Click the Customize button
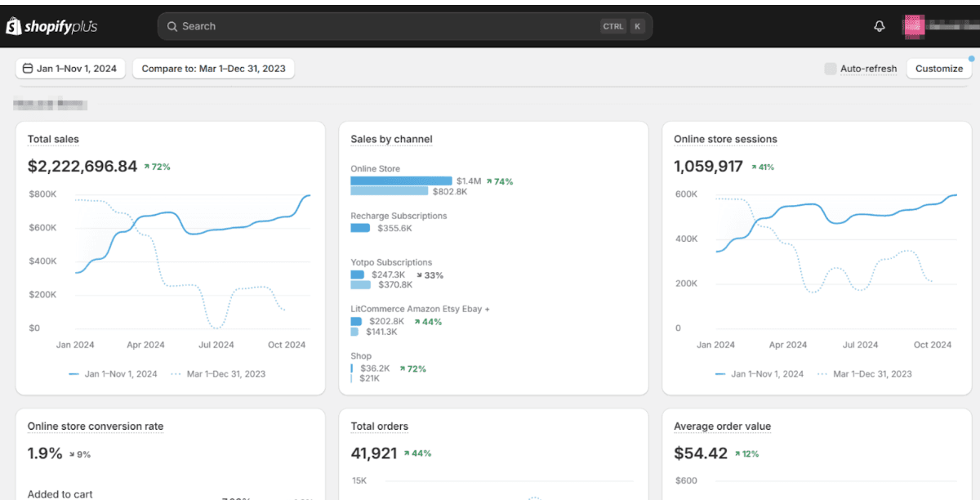Image resolution: width=980 pixels, height=500 pixels. [939, 69]
